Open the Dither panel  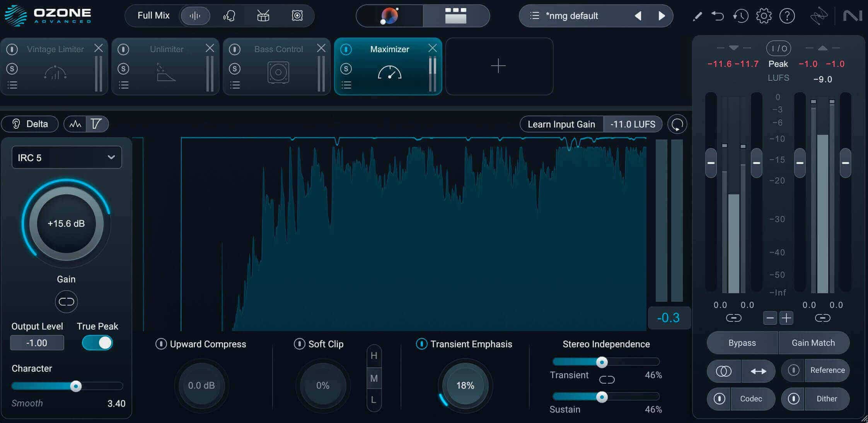click(x=827, y=399)
